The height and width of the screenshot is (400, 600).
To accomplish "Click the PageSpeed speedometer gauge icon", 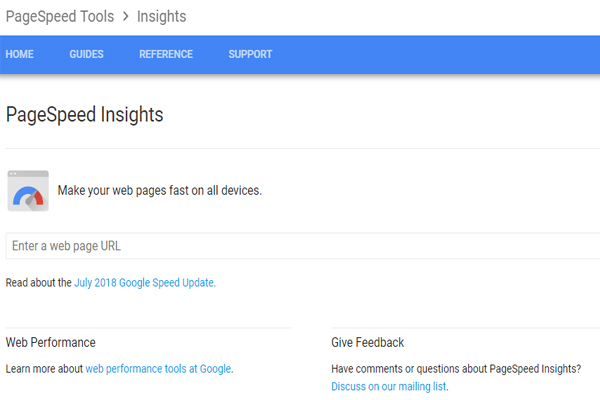I will coord(28,191).
